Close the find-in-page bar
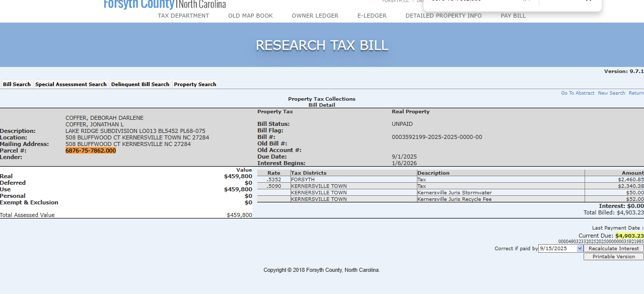This screenshot has height=294, width=644. 588,1
